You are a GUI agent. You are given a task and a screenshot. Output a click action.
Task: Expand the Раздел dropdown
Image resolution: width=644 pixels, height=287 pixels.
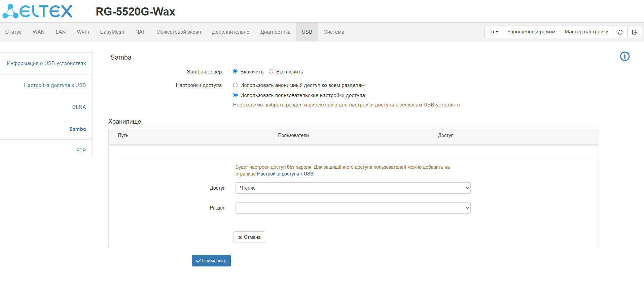(x=353, y=208)
